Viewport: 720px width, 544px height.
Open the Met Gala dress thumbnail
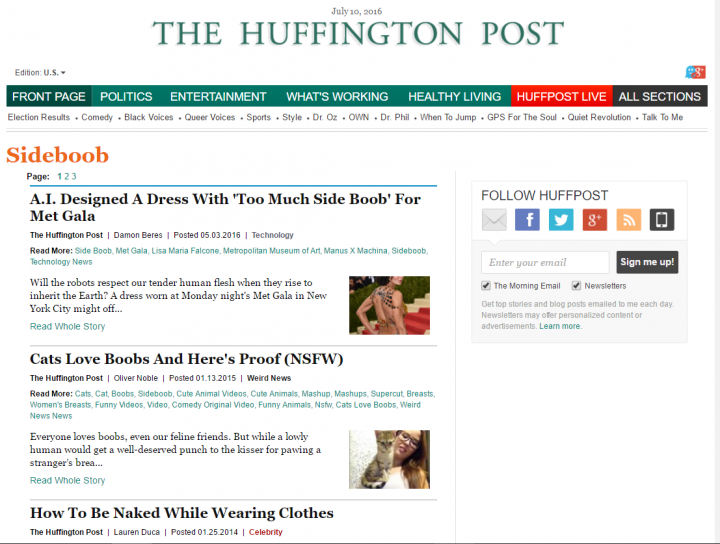[389, 305]
